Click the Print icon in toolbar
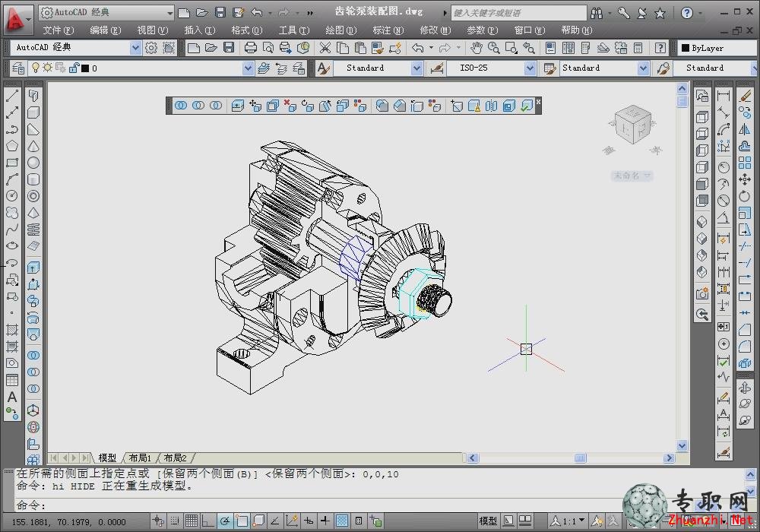 click(x=250, y=47)
